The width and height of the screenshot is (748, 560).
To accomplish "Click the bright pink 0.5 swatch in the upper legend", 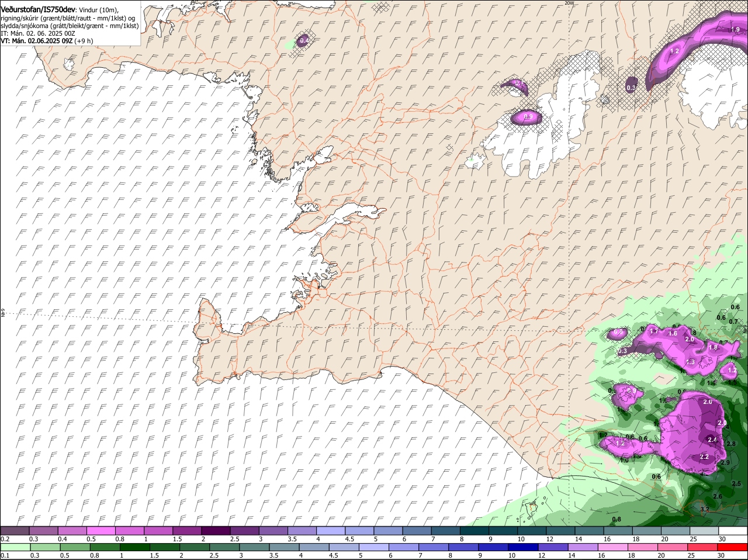I will pos(101,530).
